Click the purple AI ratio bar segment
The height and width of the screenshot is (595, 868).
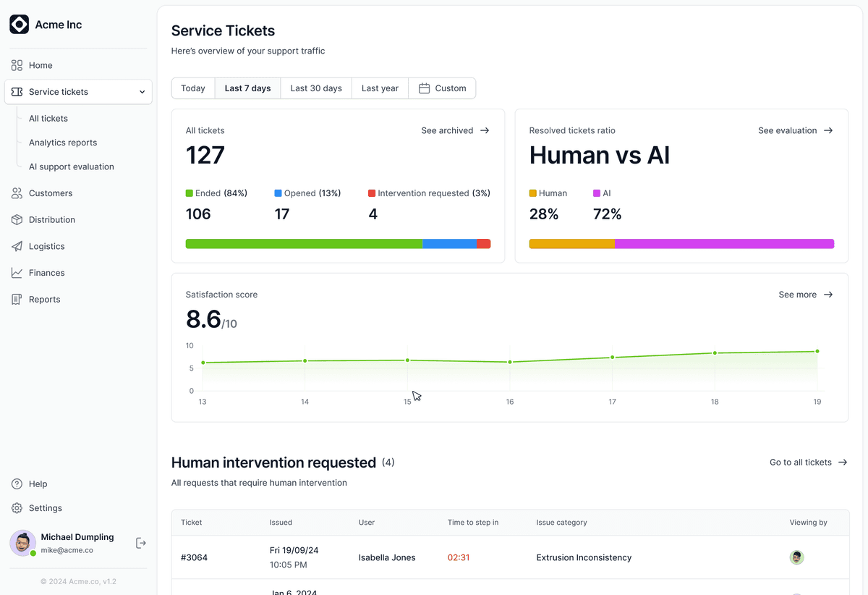724,244
